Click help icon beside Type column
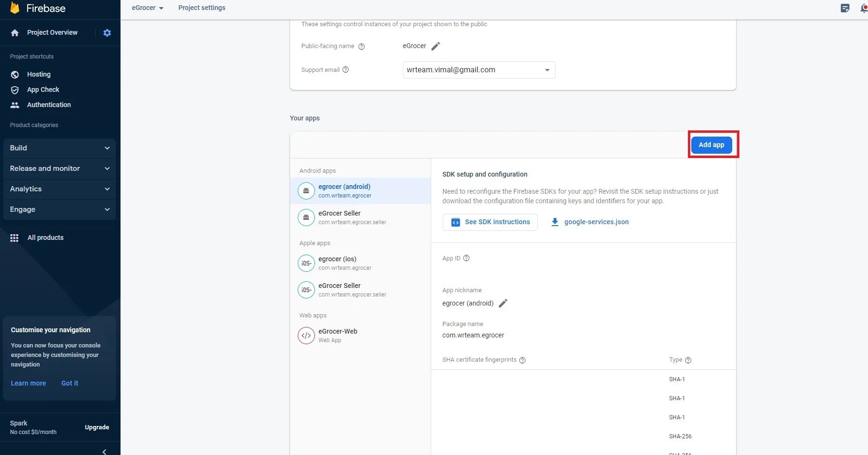Image resolution: width=868 pixels, height=455 pixels. coord(688,360)
